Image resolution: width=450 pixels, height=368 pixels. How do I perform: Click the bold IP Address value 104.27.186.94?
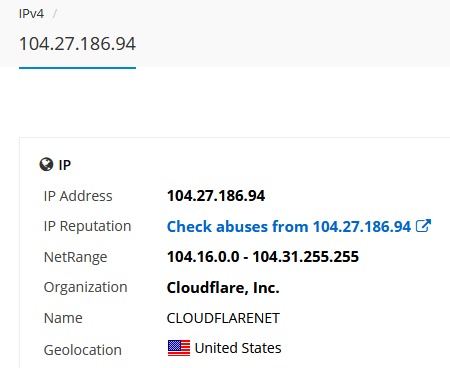pyautogui.click(x=216, y=196)
